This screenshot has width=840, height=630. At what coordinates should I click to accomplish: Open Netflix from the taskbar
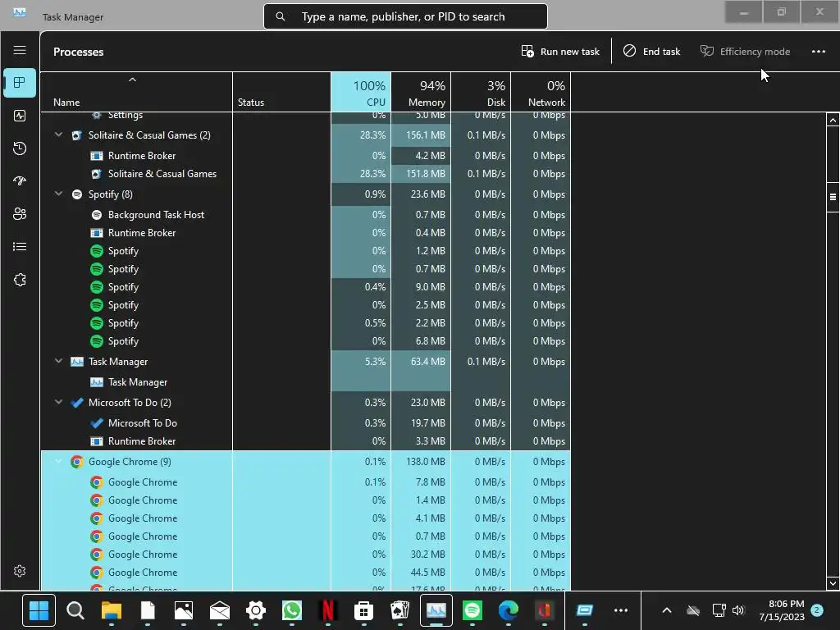[x=328, y=609]
